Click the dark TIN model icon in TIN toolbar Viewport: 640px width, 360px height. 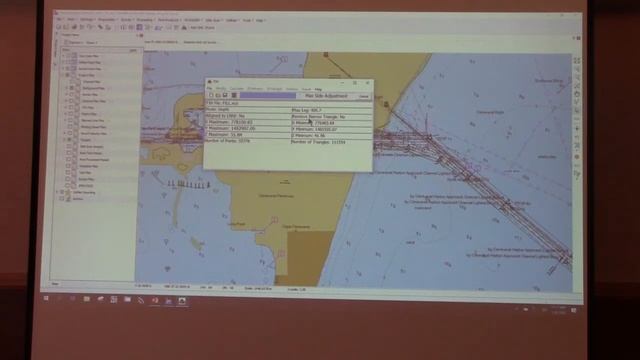(x=234, y=95)
